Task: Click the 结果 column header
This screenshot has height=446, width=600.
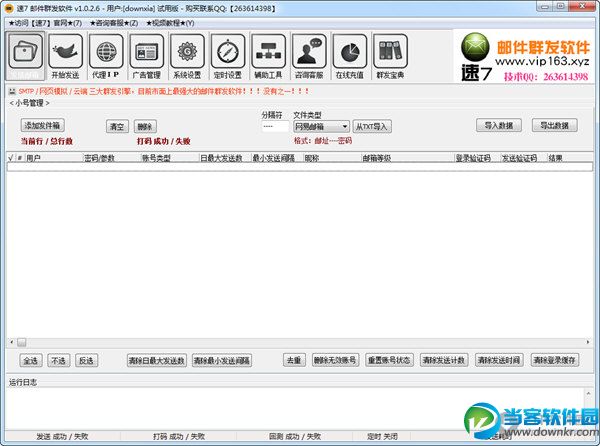Action: point(570,158)
